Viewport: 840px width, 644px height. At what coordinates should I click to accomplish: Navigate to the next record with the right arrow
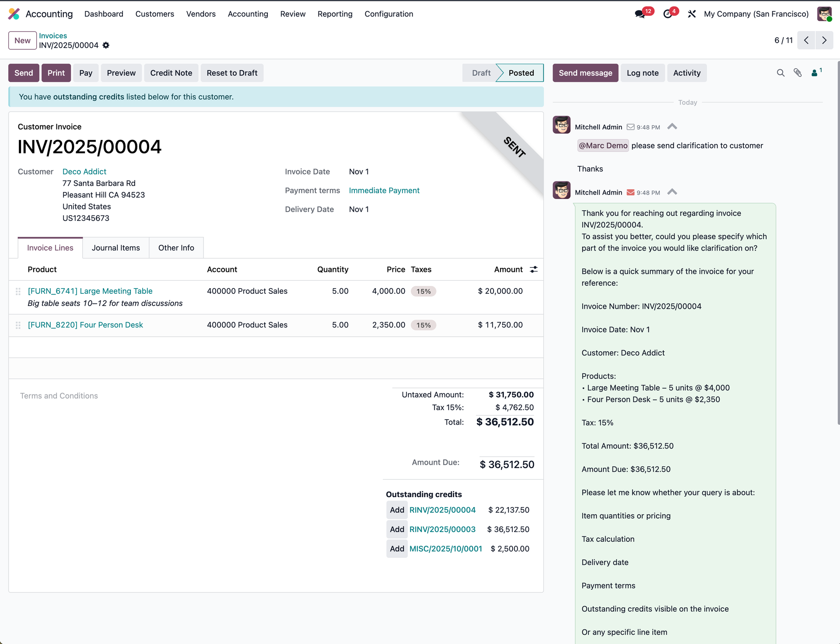coord(824,40)
